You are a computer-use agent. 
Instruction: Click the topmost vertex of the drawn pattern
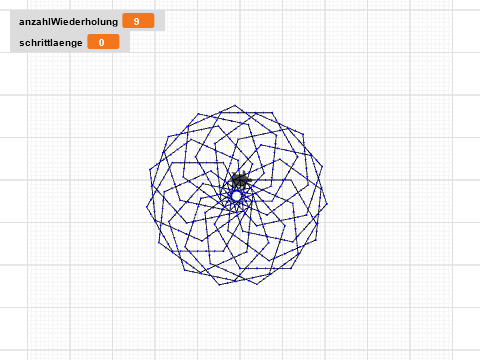(235, 105)
